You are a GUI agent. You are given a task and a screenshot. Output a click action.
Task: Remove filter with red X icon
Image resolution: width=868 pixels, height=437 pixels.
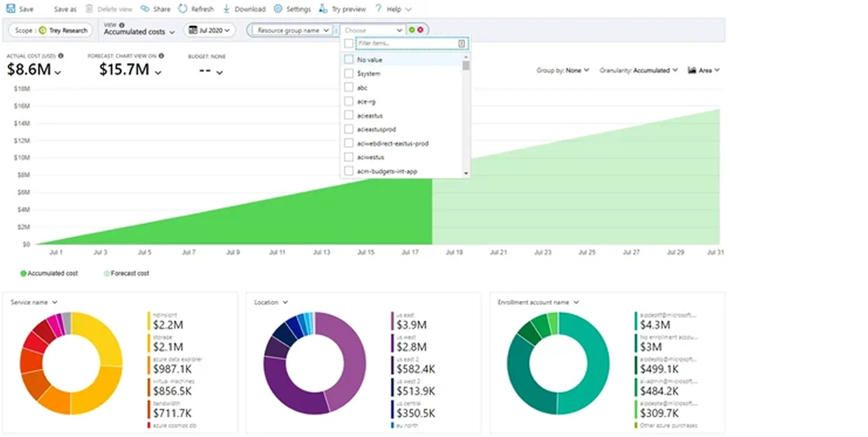420,30
